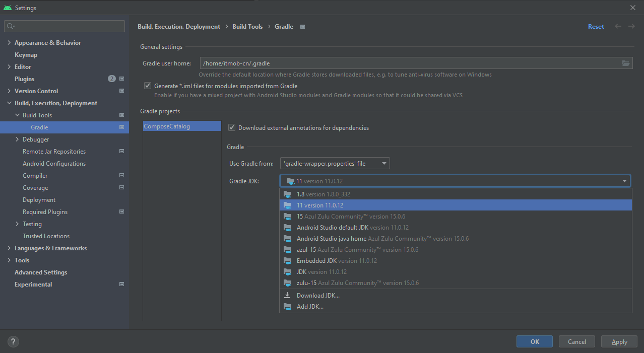Click the project icon beside Version Control
The width and height of the screenshot is (644, 353).
tap(121, 91)
